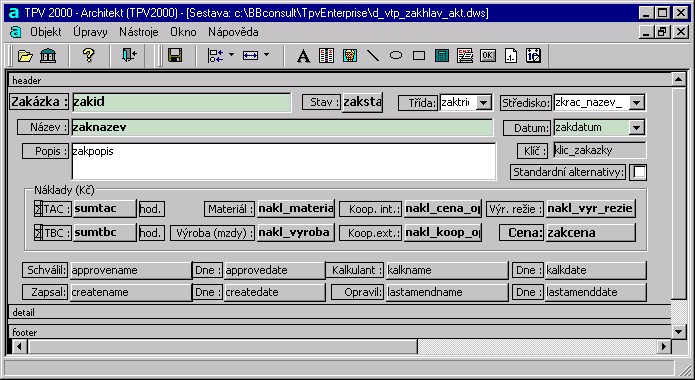Click the same-width sizing toolbar icon
This screenshot has width=695, height=380.
click(x=250, y=55)
